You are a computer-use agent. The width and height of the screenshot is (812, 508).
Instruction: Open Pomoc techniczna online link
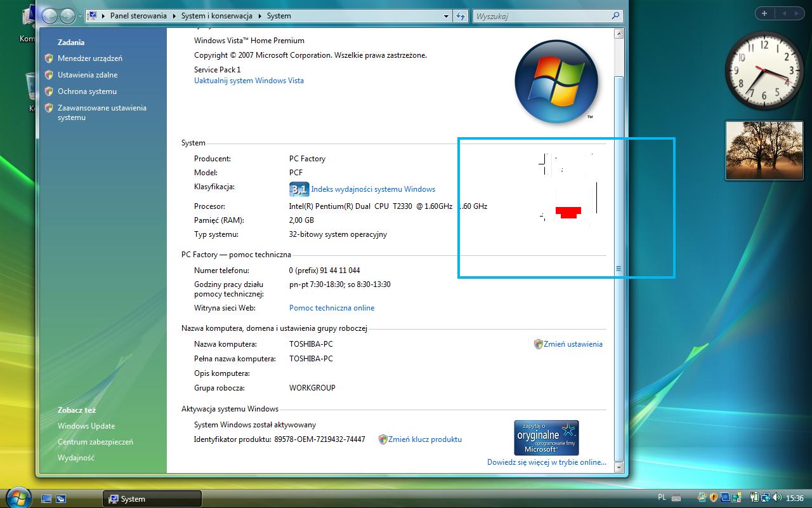pyautogui.click(x=332, y=308)
